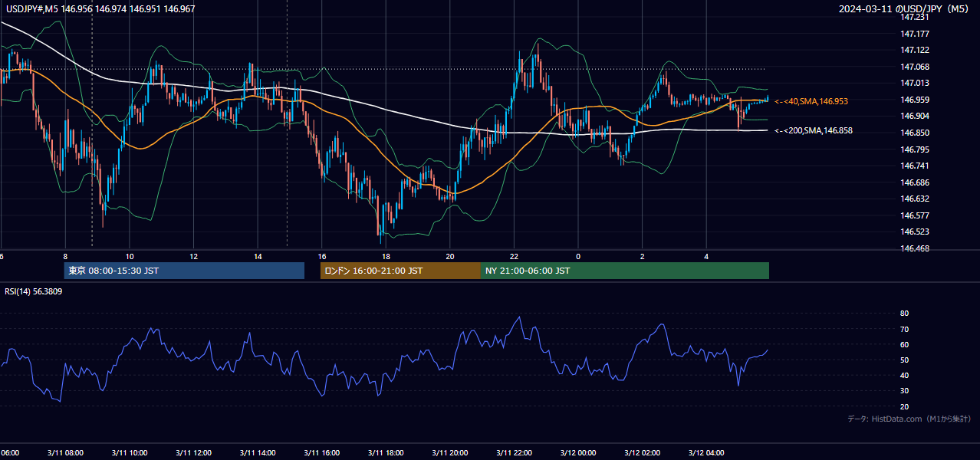Click the RSI axis value 40
980x460 pixels.
pyautogui.click(x=904, y=375)
